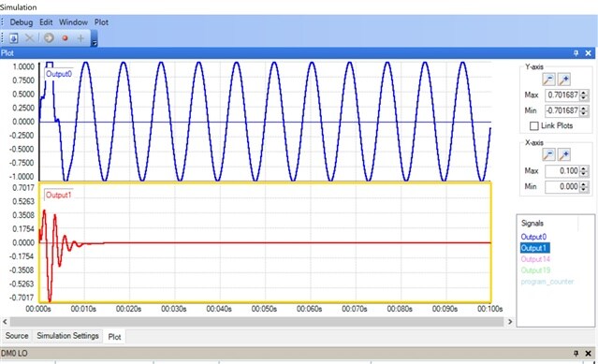Pin the DM0 LO panel

point(576,354)
